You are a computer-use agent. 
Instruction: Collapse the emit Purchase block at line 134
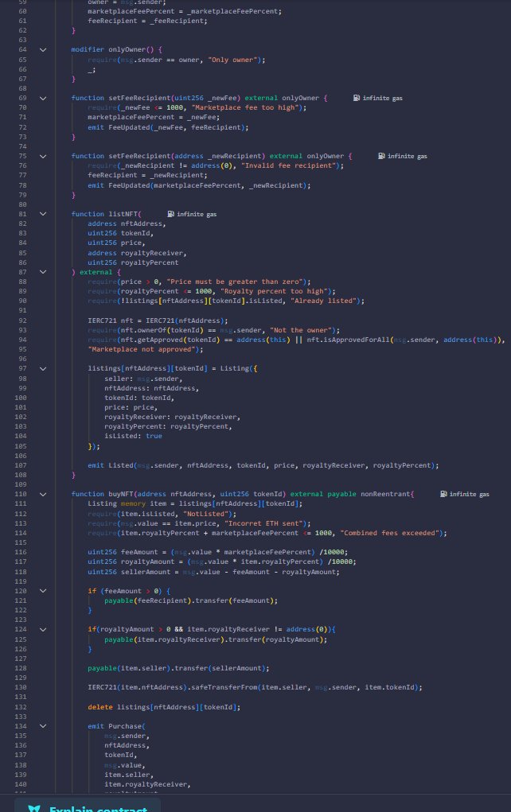pos(43,726)
